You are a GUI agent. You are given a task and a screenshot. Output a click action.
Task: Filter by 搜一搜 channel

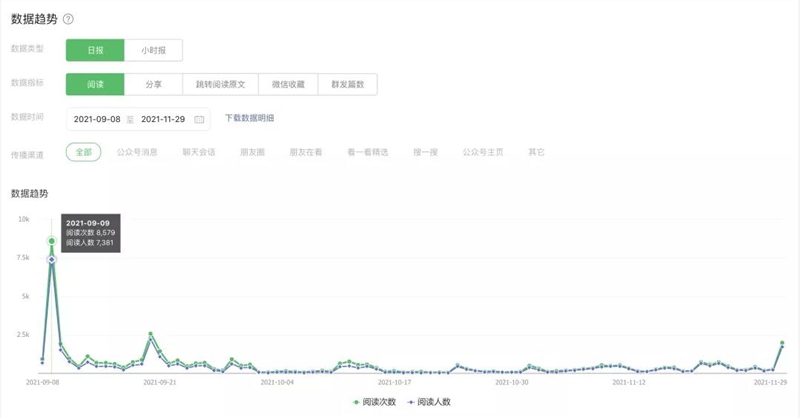pos(425,152)
